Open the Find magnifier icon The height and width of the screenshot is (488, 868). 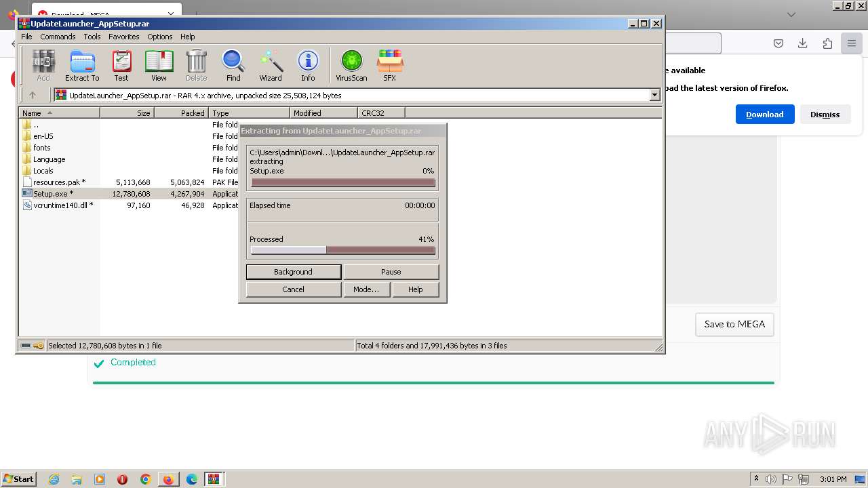tap(233, 66)
